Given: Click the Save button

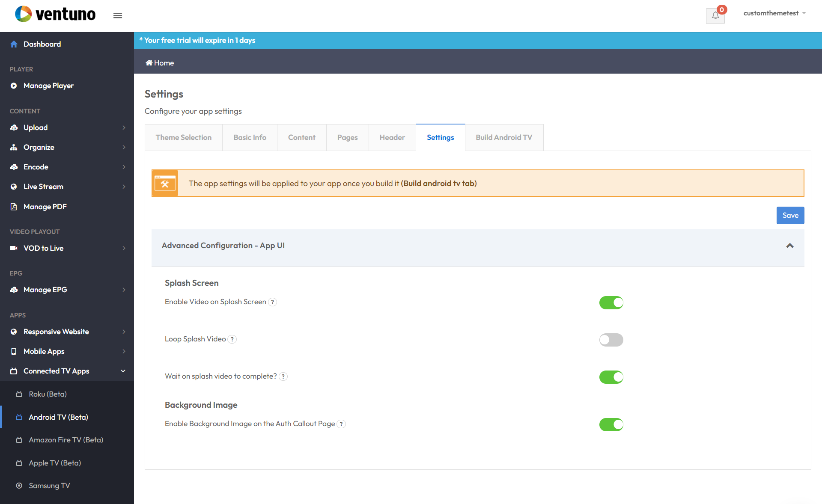Looking at the screenshot, I should tap(790, 215).
